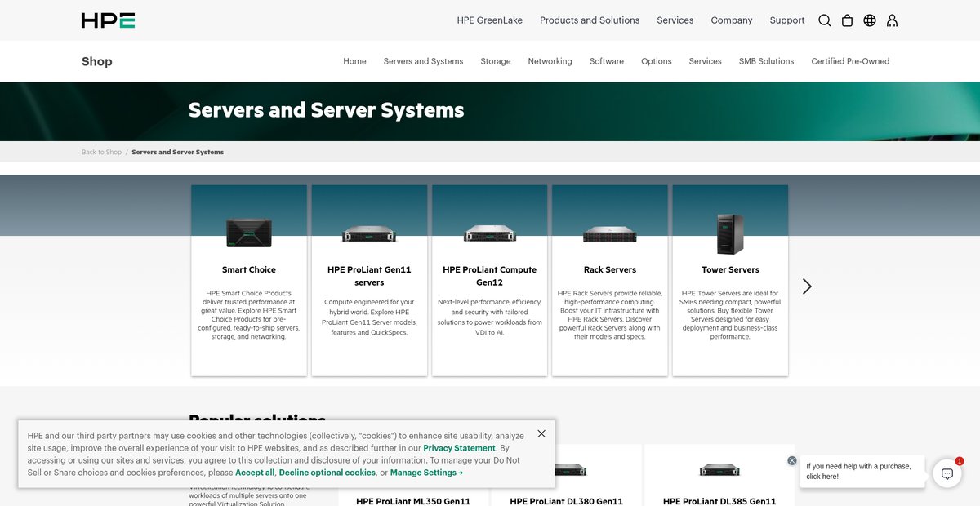Open the HPE ProLiant ML350 Gen11 product
The width and height of the screenshot is (980, 506).
[x=413, y=501]
